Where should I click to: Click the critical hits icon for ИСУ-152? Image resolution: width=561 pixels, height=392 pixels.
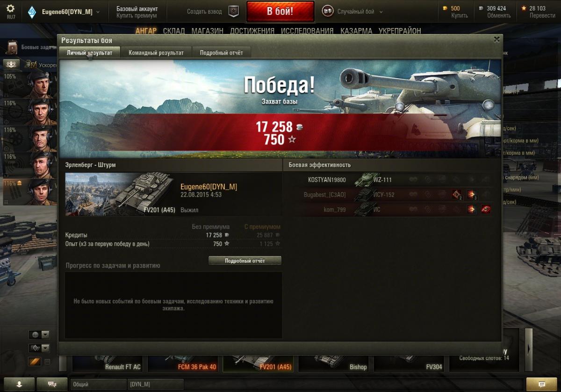[x=457, y=194]
